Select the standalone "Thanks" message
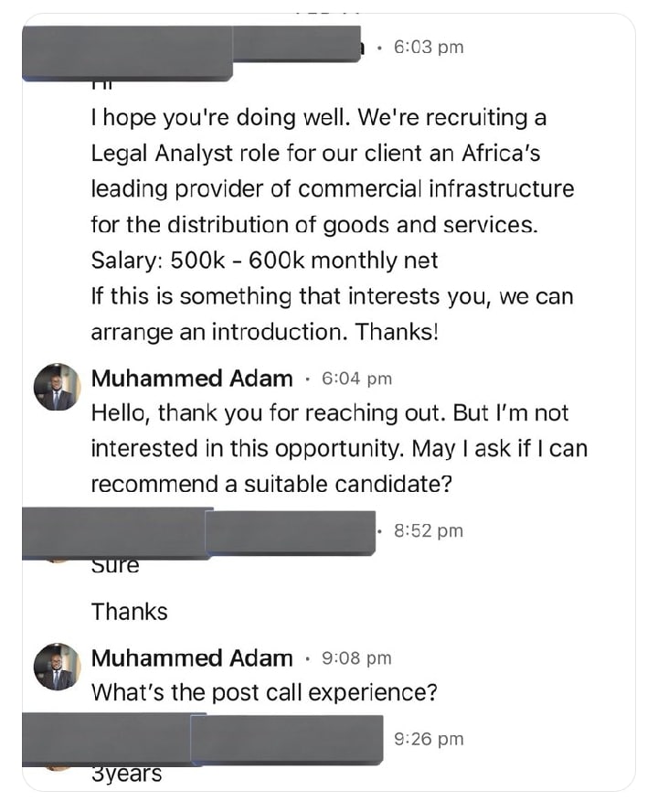658x812 pixels. (130, 612)
